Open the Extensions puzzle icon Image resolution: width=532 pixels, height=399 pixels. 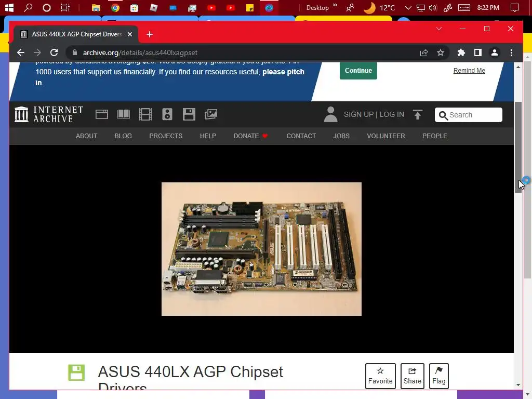(461, 52)
